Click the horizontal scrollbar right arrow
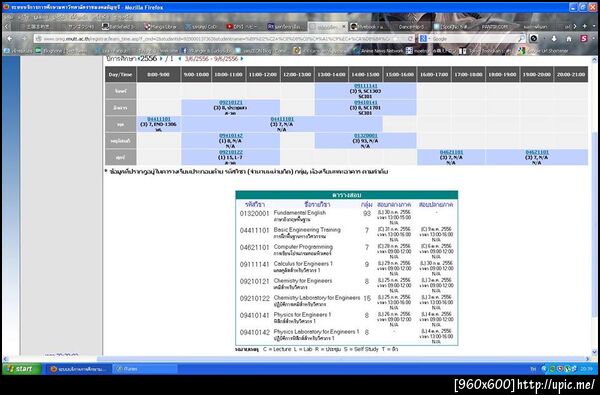Viewport: 600px width, 395px height. (588, 359)
